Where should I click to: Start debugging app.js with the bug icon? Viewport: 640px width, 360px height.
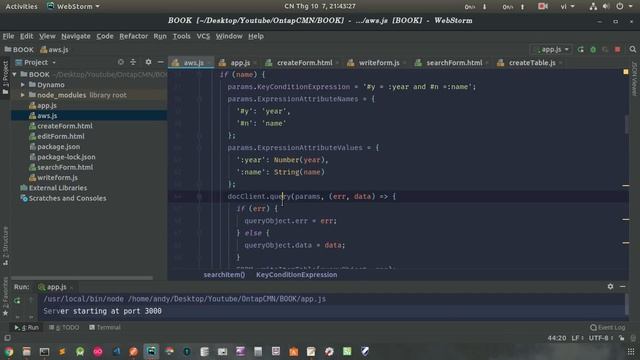pyautogui.click(x=593, y=49)
